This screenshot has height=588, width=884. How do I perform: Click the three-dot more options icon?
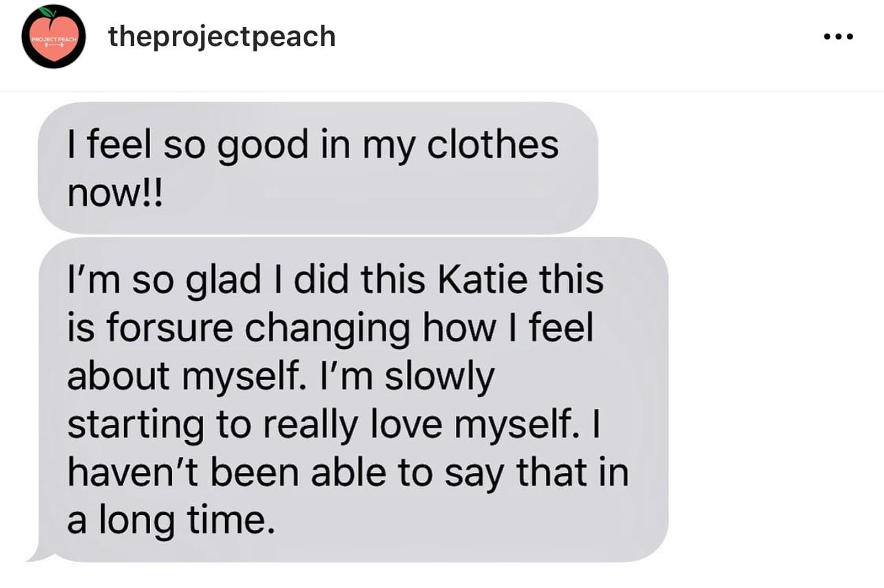pyautogui.click(x=838, y=36)
